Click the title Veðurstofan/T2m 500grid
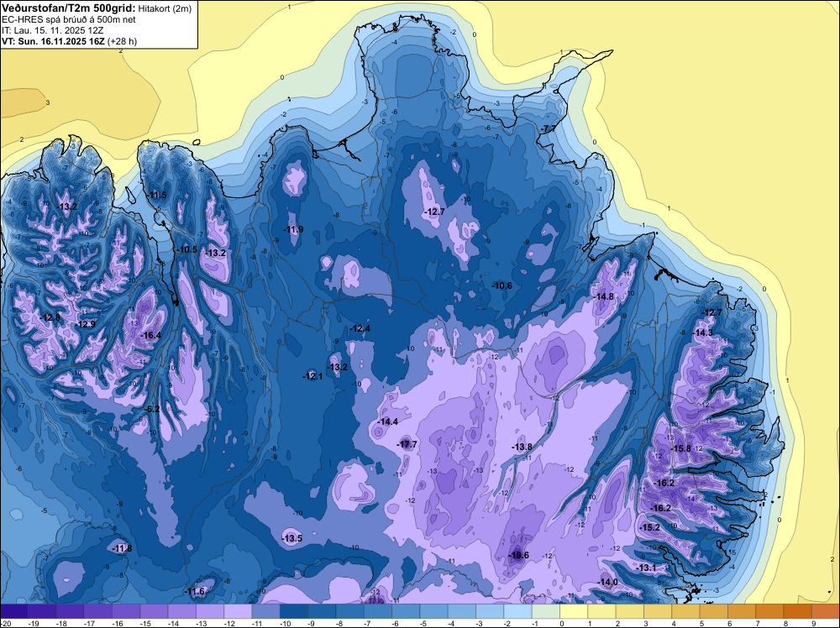The width and height of the screenshot is (840, 628). [x=69, y=8]
